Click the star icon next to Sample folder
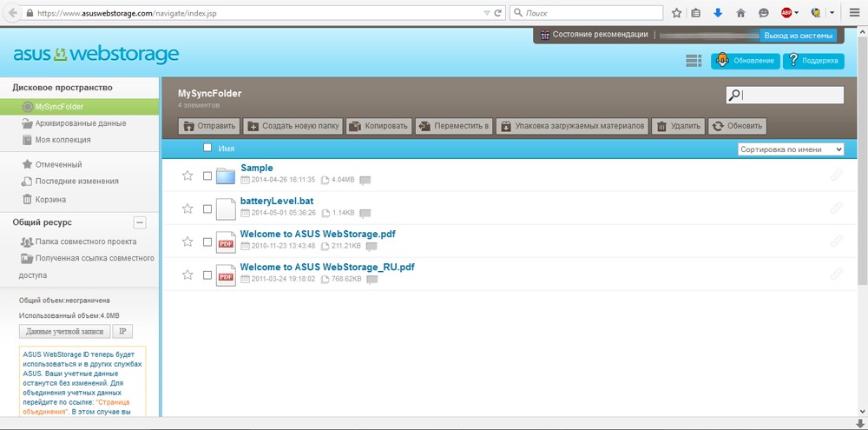Viewport: 868px width, 430px height. 187,175
